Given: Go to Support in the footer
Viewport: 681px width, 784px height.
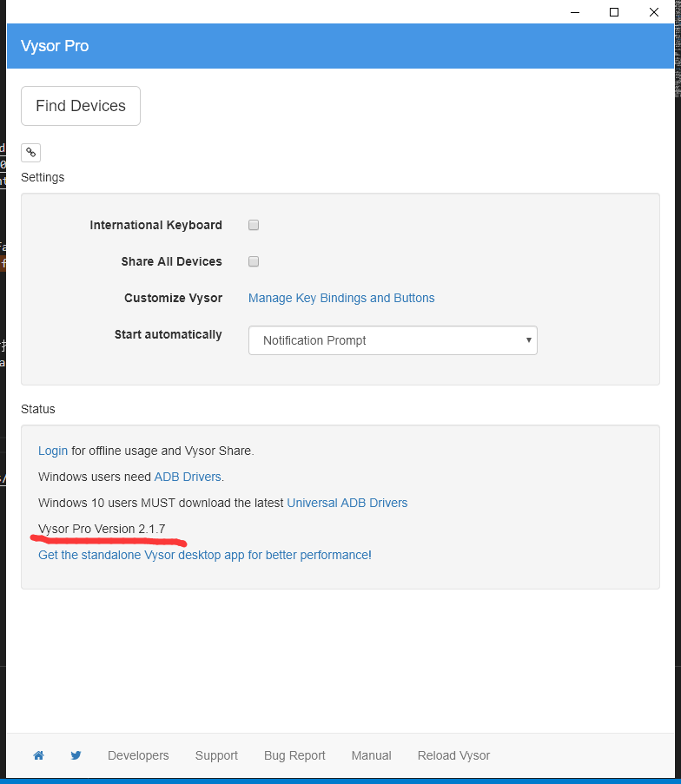Looking at the screenshot, I should tap(216, 755).
